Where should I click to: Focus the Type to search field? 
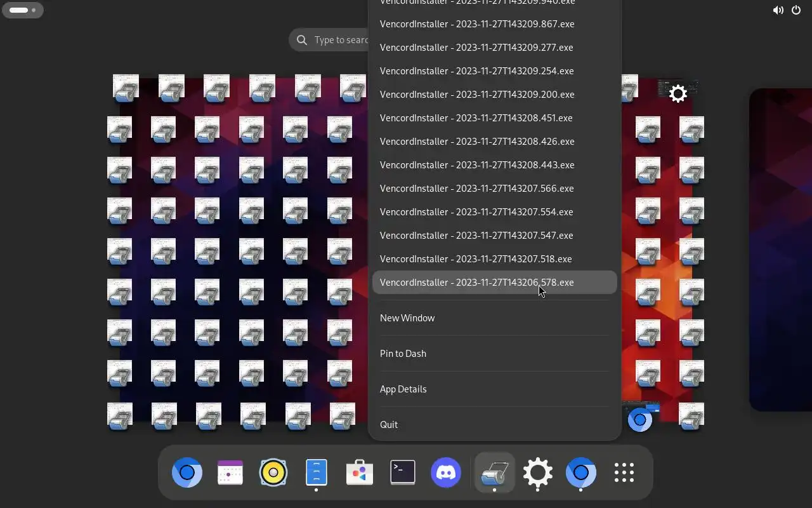click(329, 40)
